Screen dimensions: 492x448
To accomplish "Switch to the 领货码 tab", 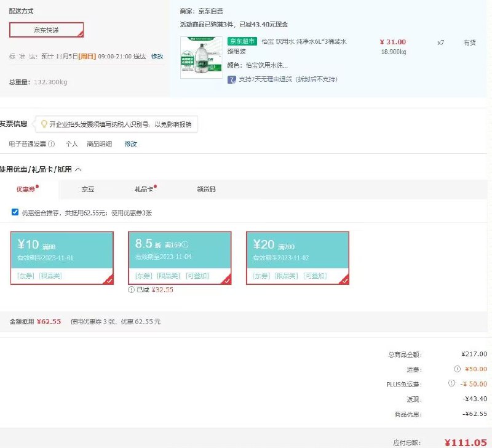I will tap(206, 190).
